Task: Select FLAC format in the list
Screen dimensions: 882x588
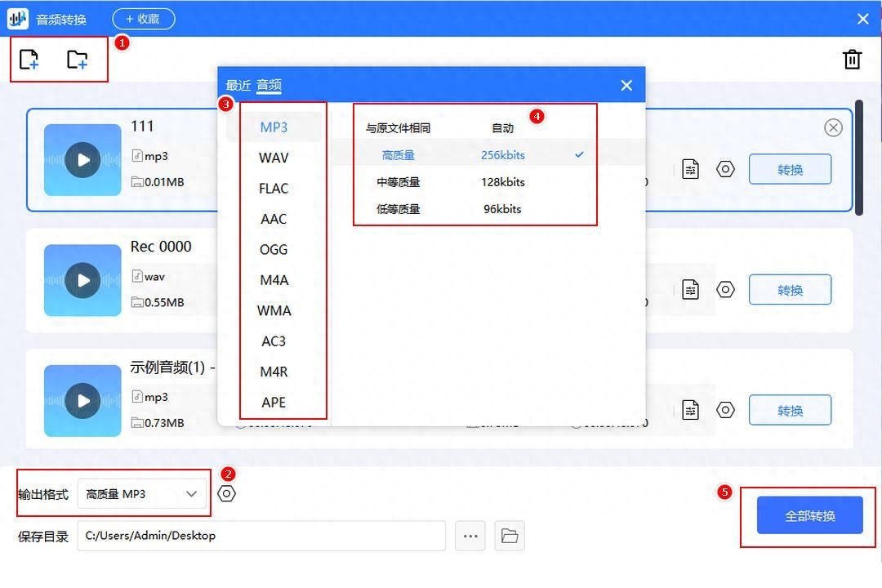Action: (274, 188)
